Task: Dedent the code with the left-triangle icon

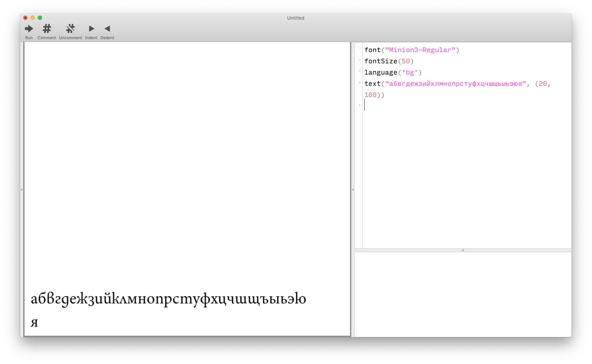Action: pyautogui.click(x=107, y=29)
